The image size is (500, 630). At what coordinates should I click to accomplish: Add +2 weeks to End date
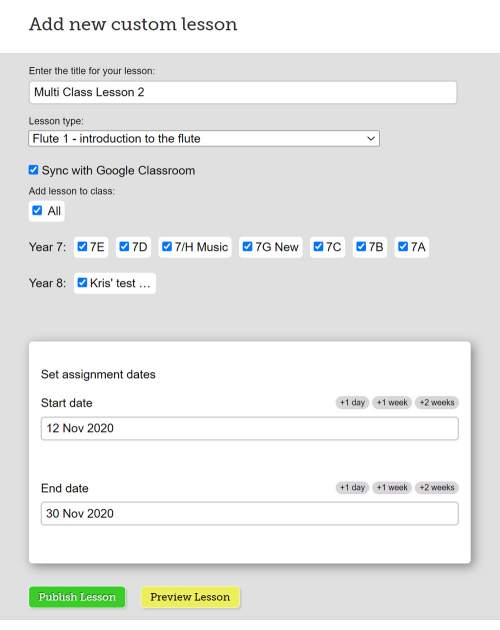click(x=437, y=487)
